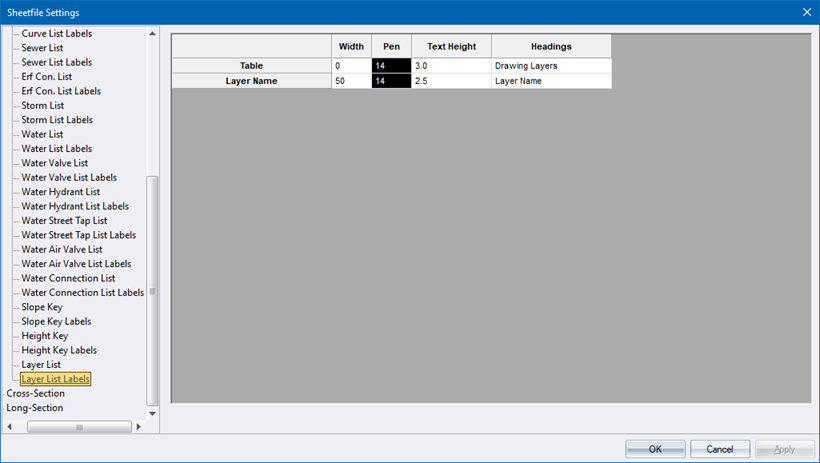The width and height of the screenshot is (820, 463).
Task: Click the Cancel button
Action: click(720, 449)
